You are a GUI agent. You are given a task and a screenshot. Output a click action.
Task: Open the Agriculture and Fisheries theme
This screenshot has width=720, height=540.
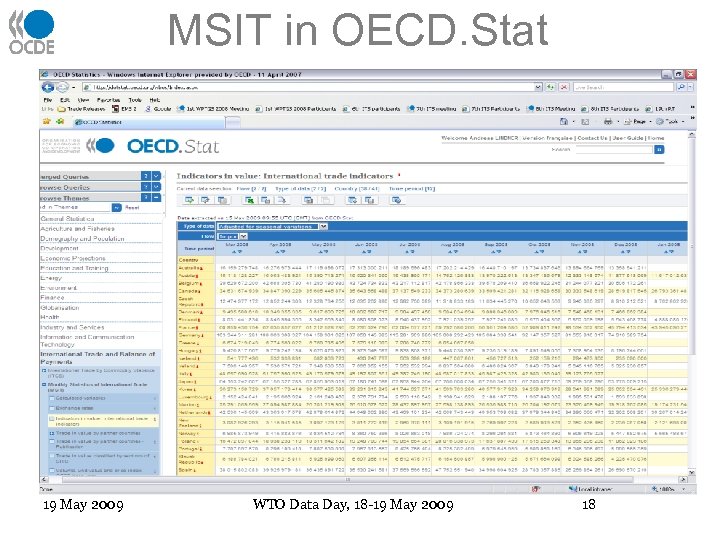[x=78, y=229]
